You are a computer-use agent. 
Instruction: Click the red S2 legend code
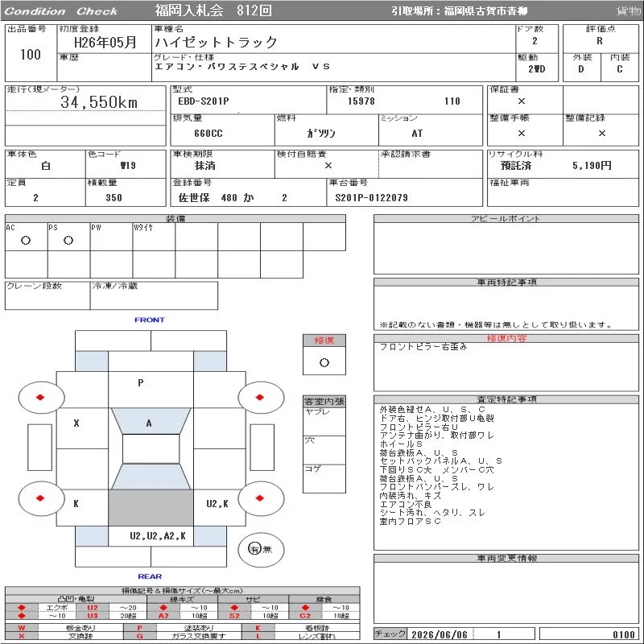point(234,615)
